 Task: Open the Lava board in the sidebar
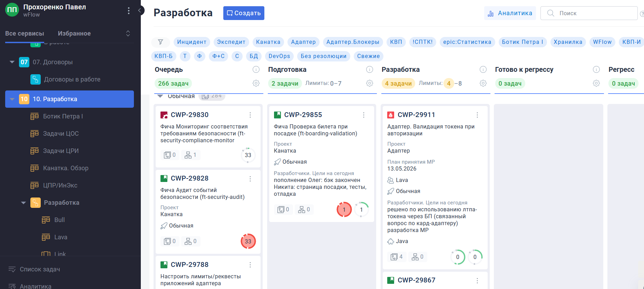(x=61, y=237)
